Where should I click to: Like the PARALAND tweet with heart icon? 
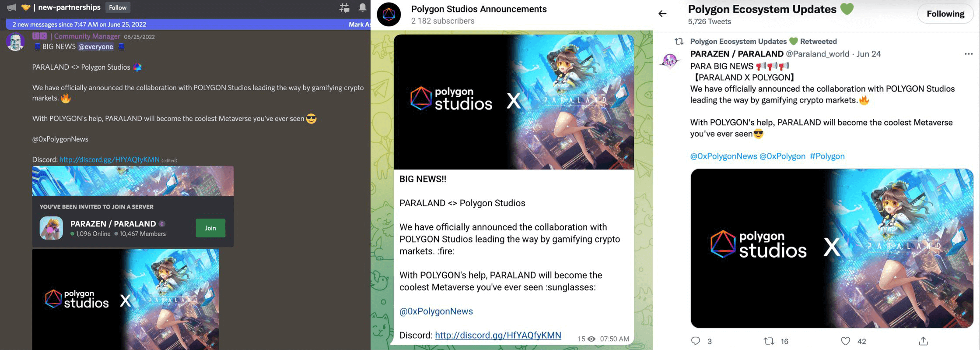[845, 341]
